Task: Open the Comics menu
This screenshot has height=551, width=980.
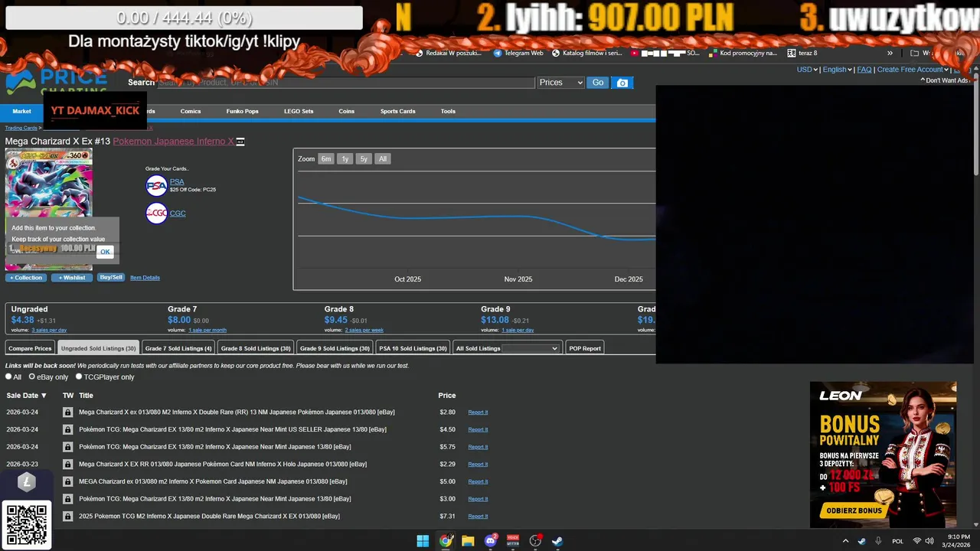Action: [x=191, y=112]
